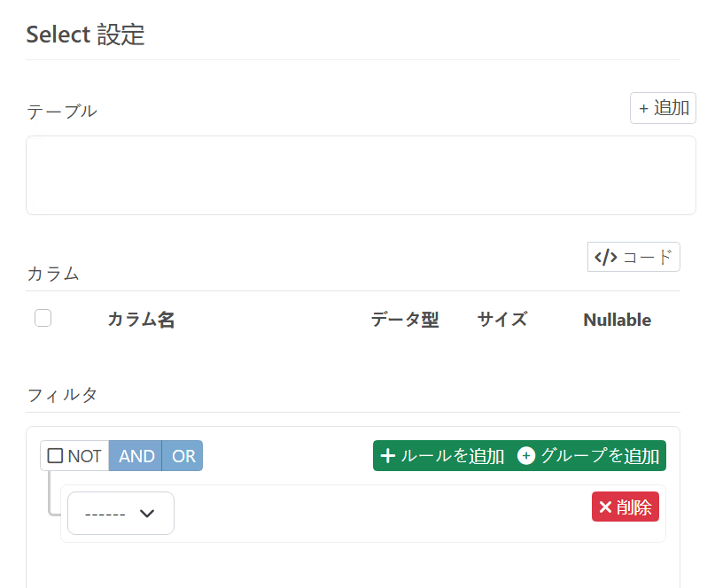This screenshot has width=715, height=588.
Task: Click the Nullable column header
Action: tap(617, 320)
